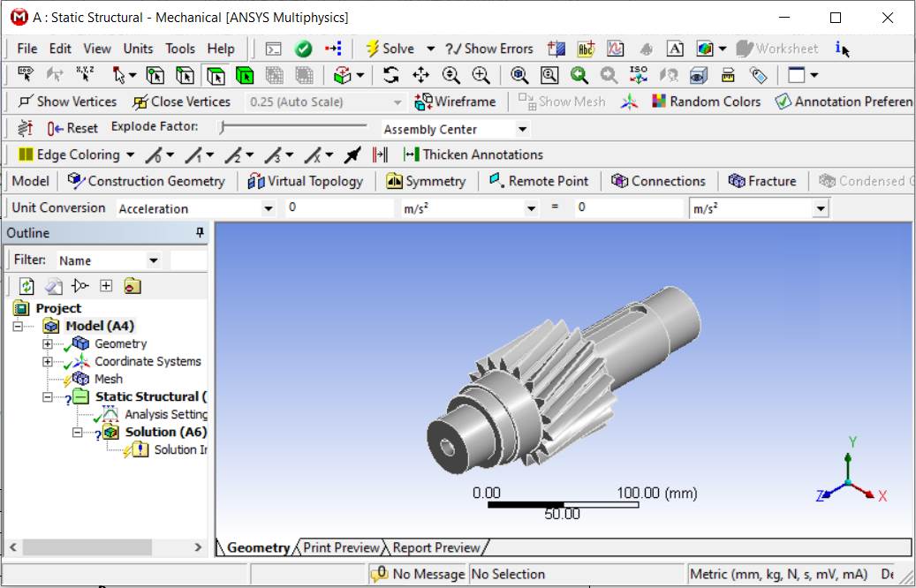The image size is (916, 588).
Task: Toggle the face selection filter
Action: [216, 75]
